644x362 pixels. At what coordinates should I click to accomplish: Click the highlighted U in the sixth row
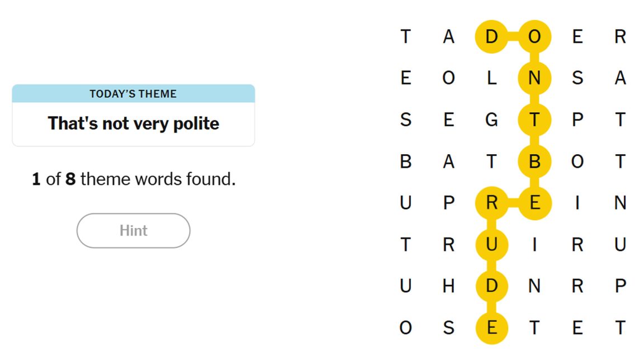pyautogui.click(x=491, y=244)
